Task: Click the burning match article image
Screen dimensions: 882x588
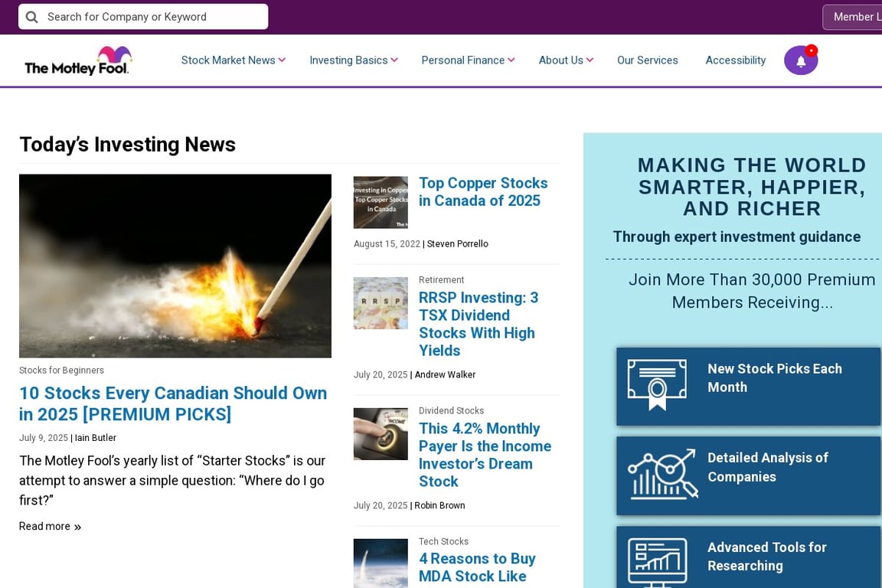Action: (x=175, y=266)
